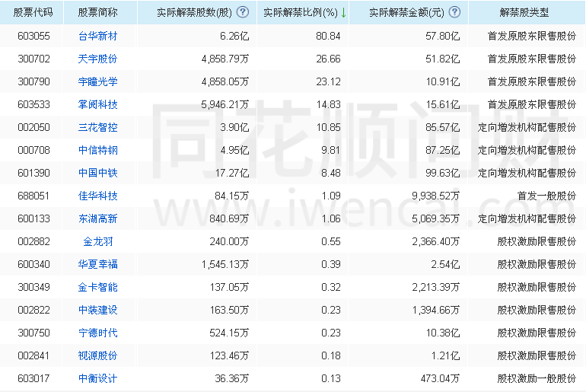The height and width of the screenshot is (392, 586).
Task: Open stock link 中国中铁
Action: click(x=98, y=173)
